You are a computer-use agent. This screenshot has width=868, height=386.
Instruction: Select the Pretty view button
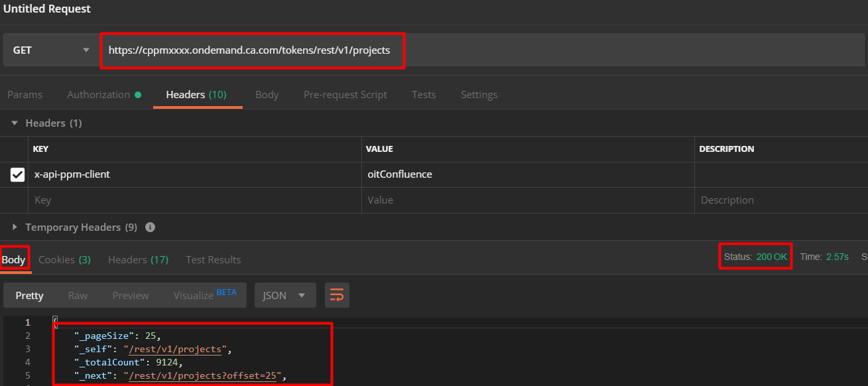[x=30, y=295]
